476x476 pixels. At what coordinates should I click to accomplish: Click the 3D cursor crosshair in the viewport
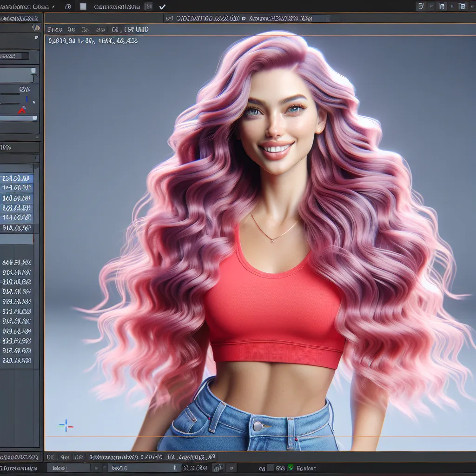coord(66,425)
